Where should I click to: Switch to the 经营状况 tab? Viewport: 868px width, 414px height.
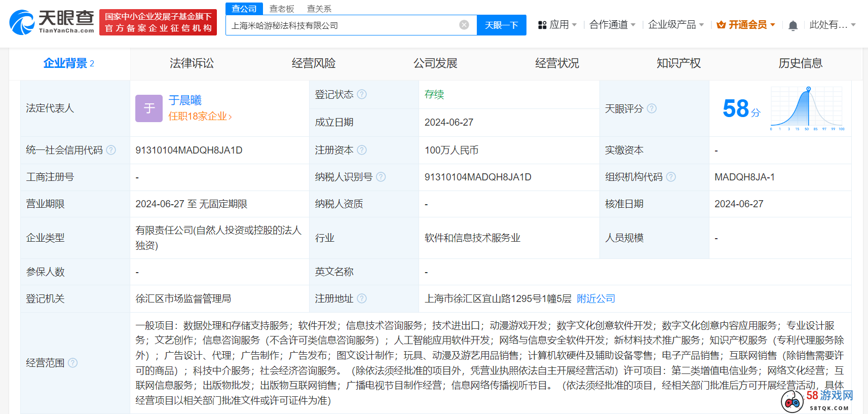pos(557,63)
